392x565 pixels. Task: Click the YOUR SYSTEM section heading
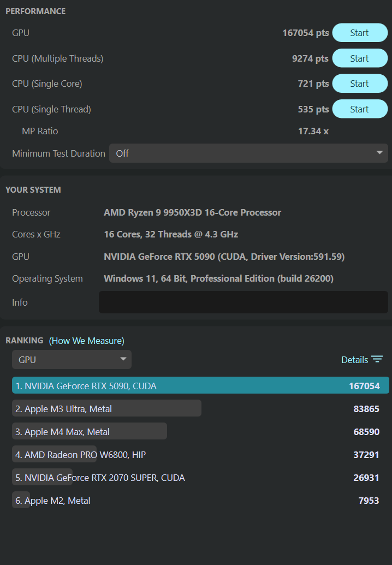tap(33, 189)
